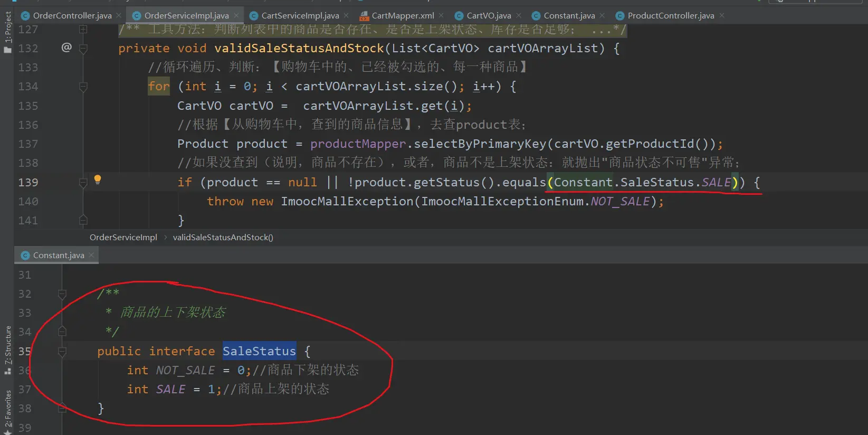This screenshot has width=868, height=435.
Task: Click 'Constant' on line 139
Action: (x=583, y=183)
